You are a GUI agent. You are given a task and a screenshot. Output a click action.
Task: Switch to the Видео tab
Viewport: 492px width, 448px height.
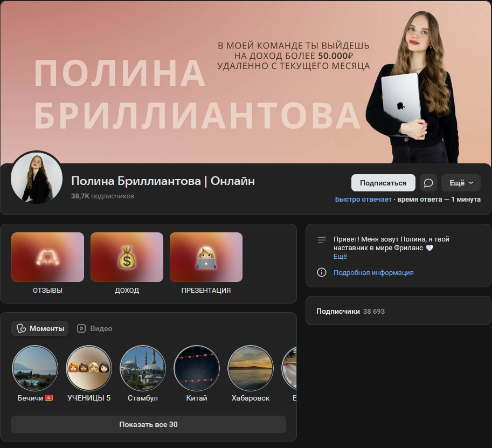click(x=95, y=328)
